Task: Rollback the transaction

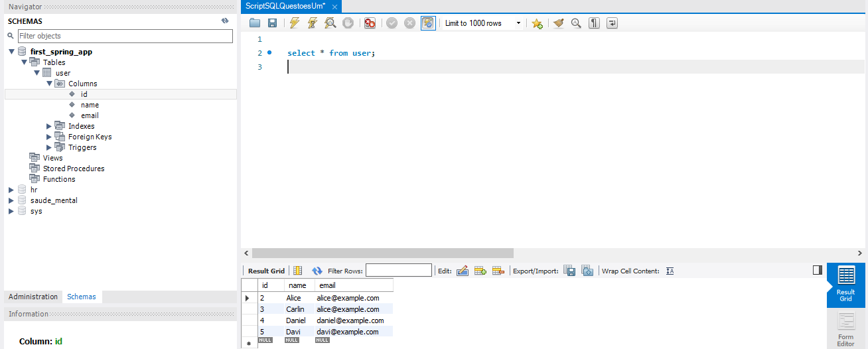Action: click(409, 23)
